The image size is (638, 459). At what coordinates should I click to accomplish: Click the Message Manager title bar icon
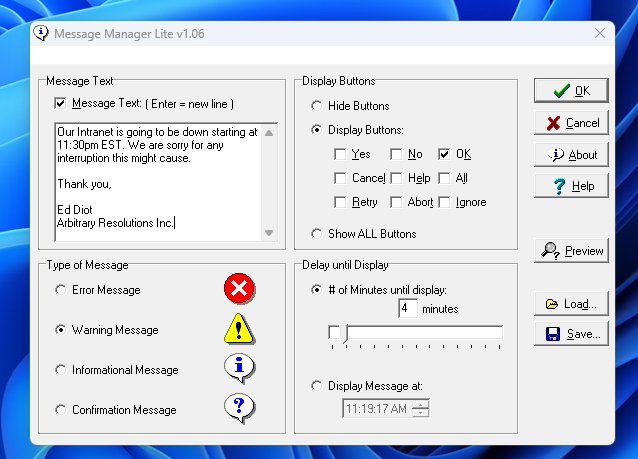[41, 33]
